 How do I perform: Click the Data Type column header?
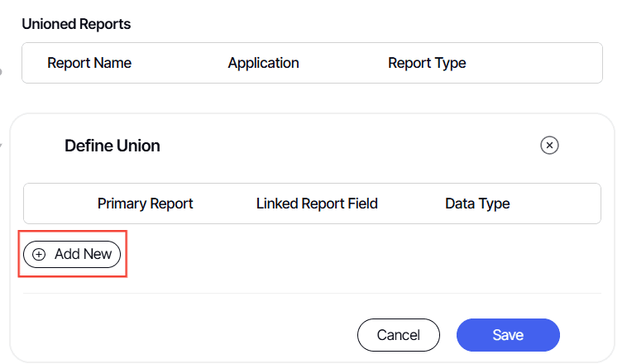(x=477, y=204)
